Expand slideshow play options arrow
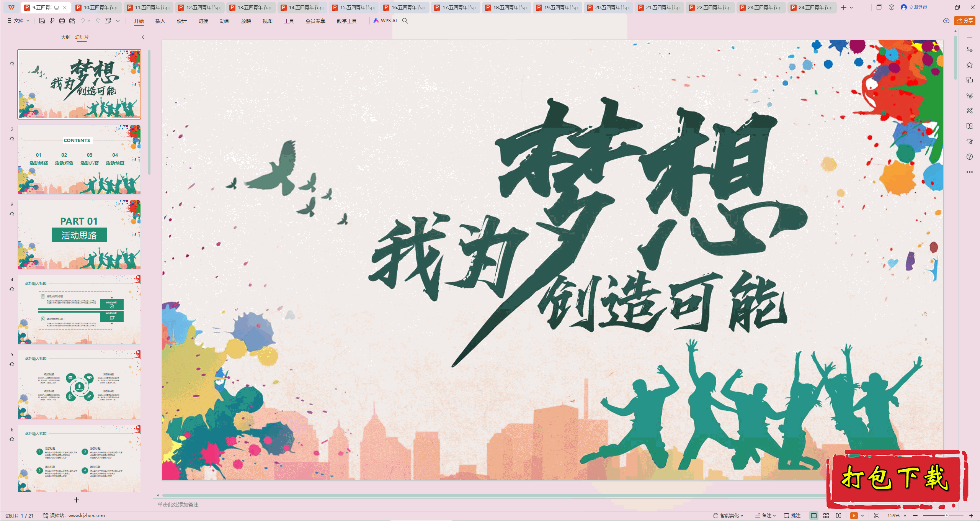 tap(862, 516)
